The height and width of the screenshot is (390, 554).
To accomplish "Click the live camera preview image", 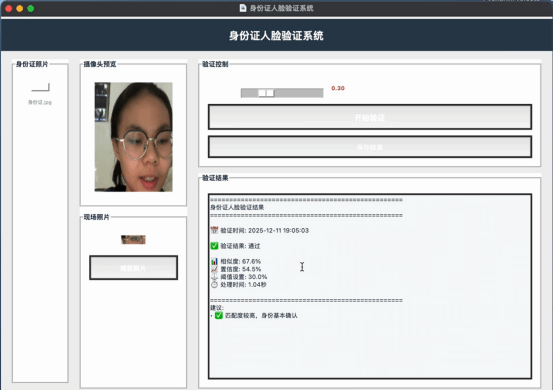I will click(134, 137).
